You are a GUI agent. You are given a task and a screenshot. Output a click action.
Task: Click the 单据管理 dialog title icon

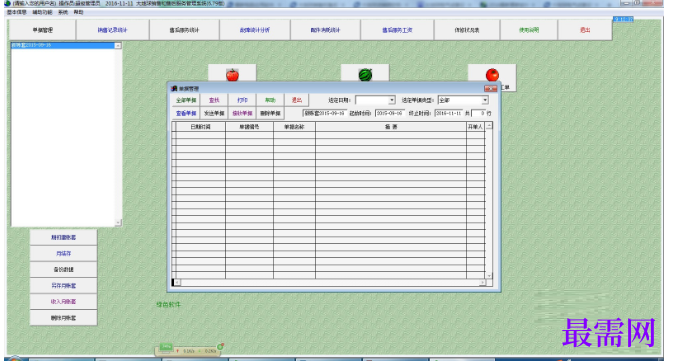tap(174, 88)
